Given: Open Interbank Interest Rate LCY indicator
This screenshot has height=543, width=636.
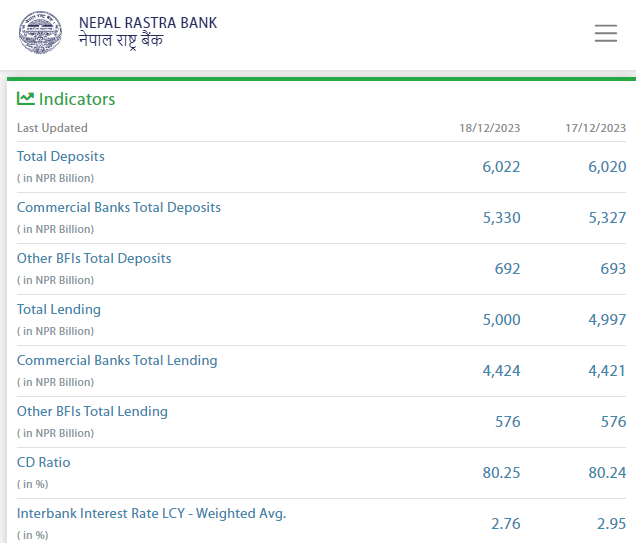Looking at the screenshot, I should click(x=151, y=514).
